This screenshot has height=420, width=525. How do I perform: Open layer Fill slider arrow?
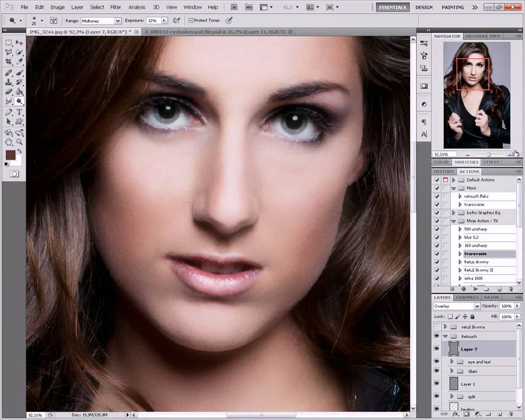(517, 316)
